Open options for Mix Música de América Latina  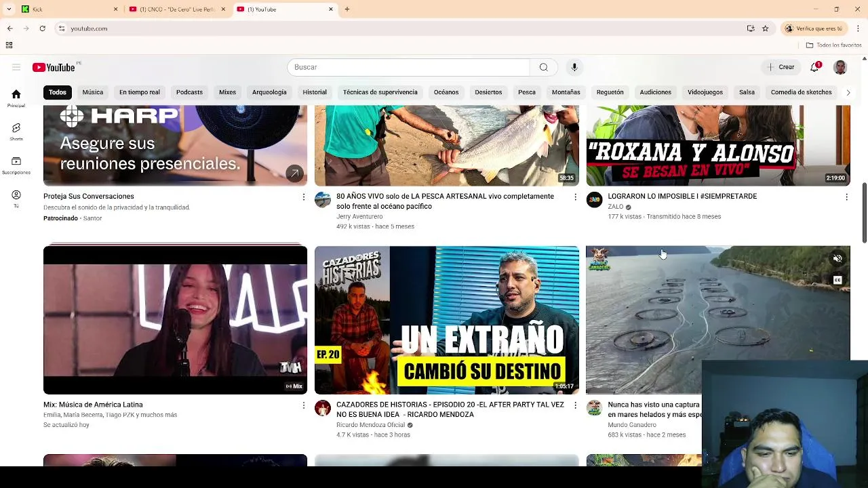303,405
